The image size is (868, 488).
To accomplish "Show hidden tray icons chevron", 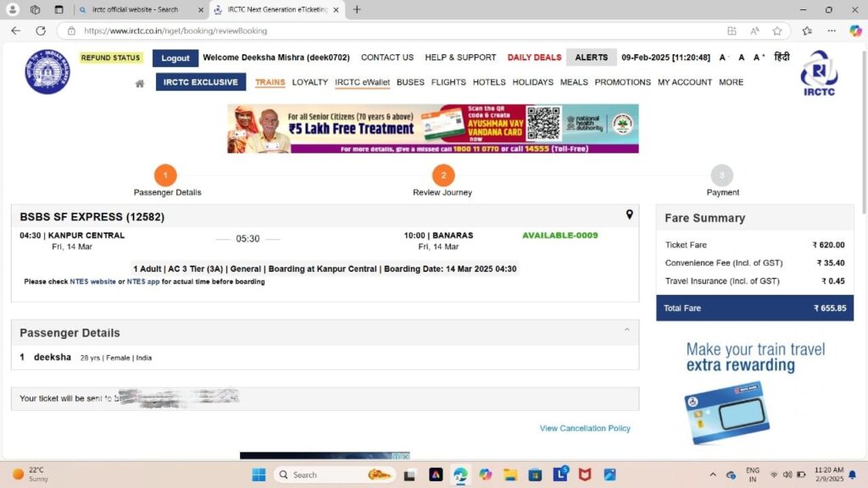I will (712, 474).
